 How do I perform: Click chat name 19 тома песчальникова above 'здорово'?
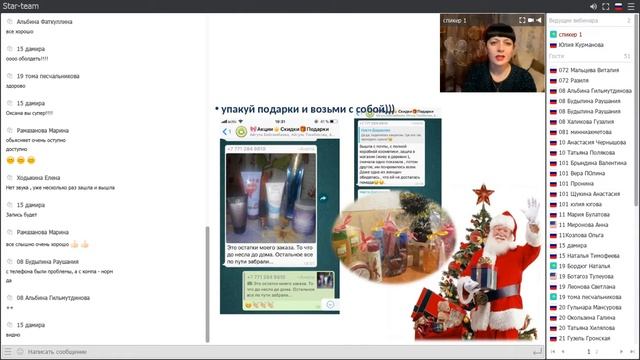(48, 76)
